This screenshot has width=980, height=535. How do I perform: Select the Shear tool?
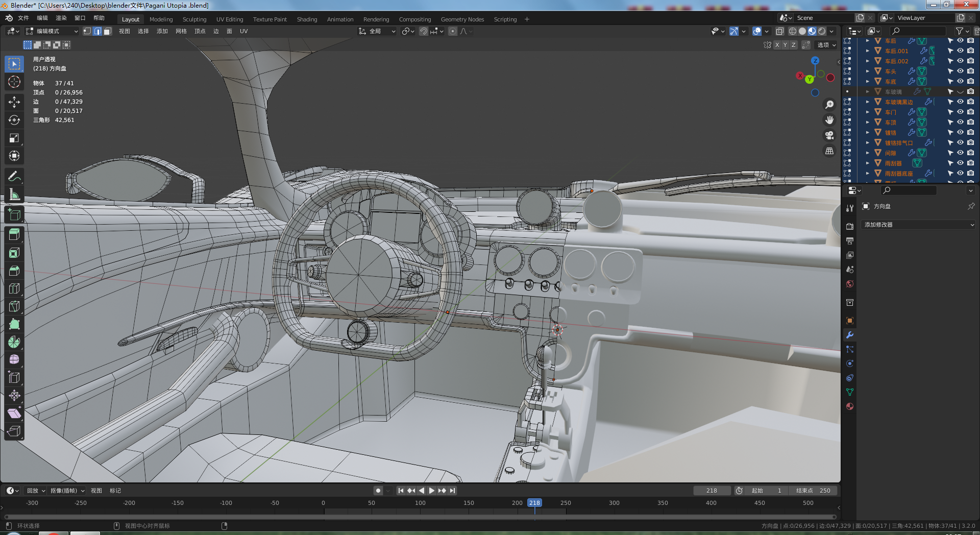click(14, 414)
